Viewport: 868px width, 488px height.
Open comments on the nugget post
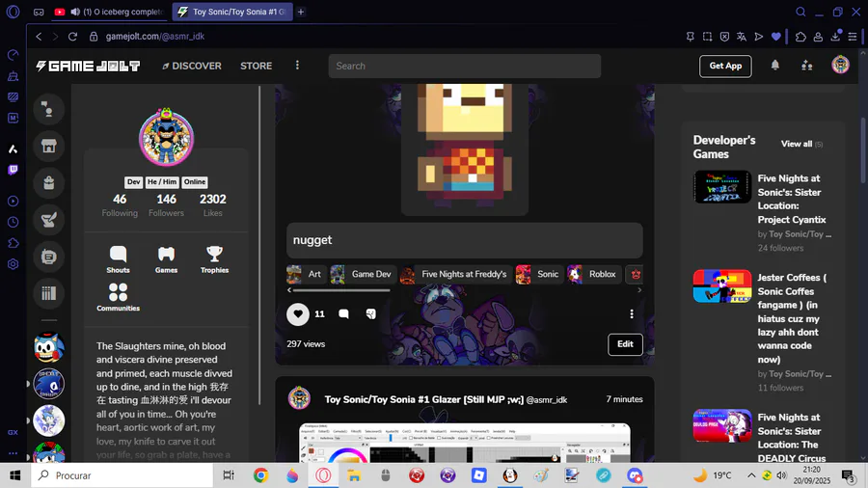[x=343, y=314]
